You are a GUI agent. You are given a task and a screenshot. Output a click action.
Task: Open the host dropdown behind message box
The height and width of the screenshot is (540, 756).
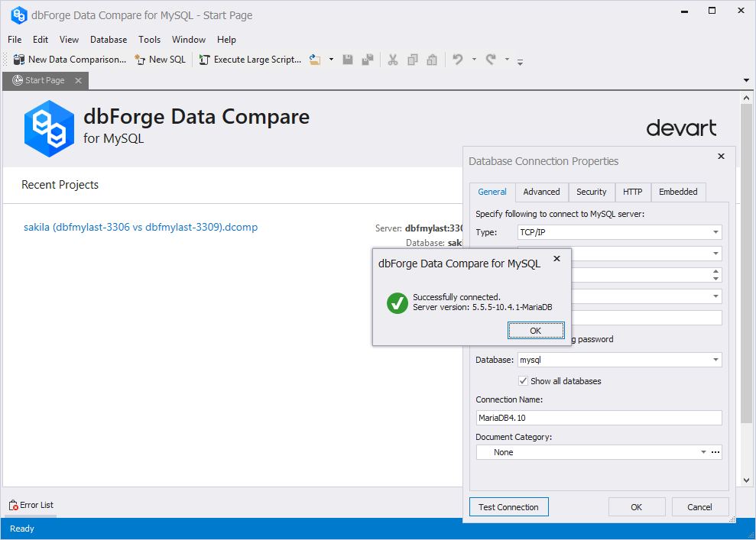[715, 254]
